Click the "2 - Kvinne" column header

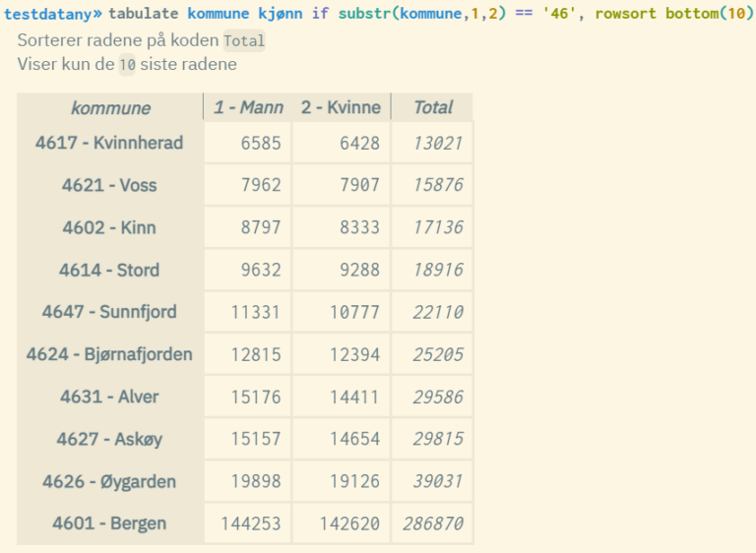coord(341,108)
